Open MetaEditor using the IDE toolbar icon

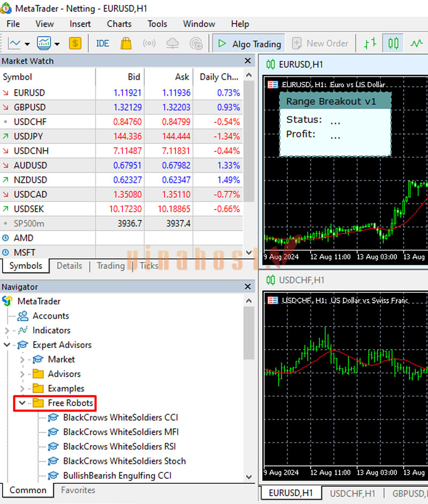click(103, 43)
